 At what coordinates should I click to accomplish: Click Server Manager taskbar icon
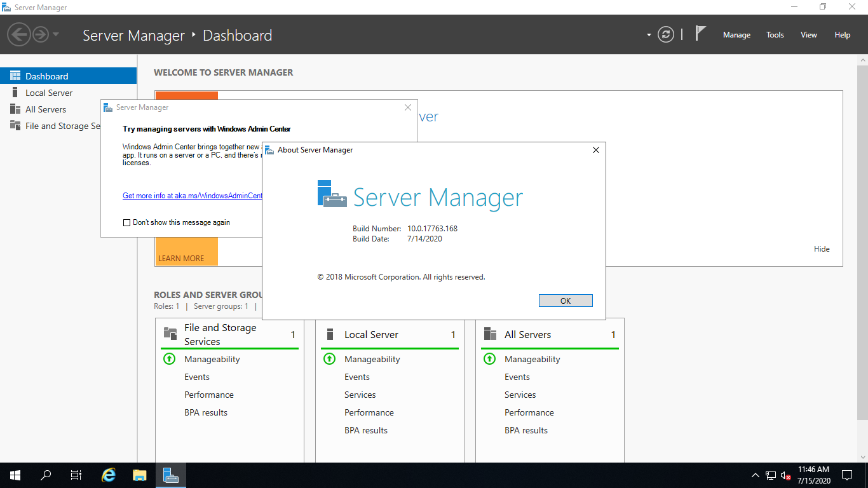[x=171, y=475]
